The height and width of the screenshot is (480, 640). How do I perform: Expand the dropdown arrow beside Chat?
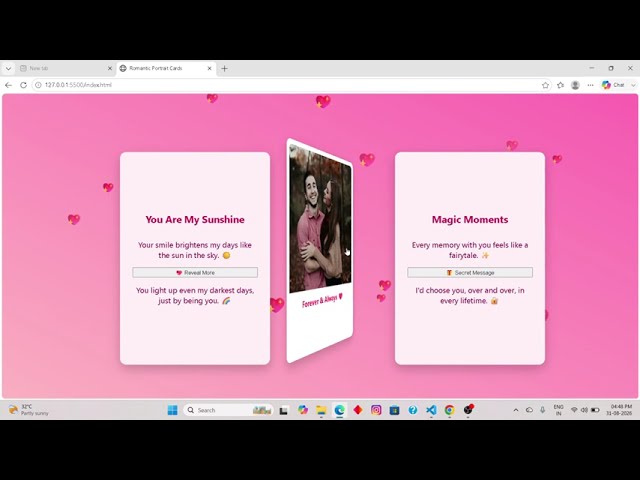click(633, 85)
